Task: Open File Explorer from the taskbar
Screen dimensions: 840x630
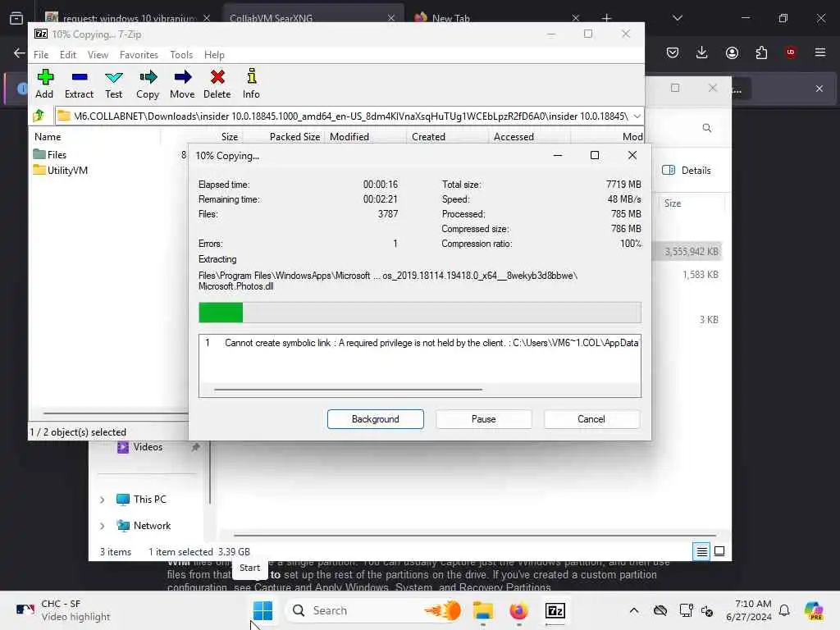Action: [482, 610]
